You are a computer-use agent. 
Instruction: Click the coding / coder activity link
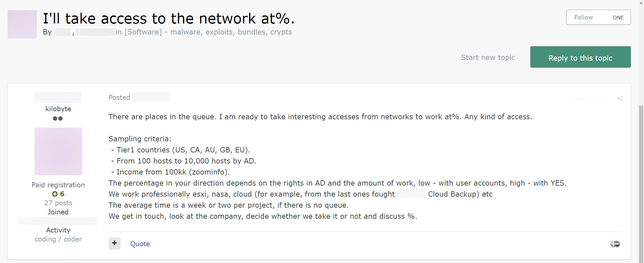[58, 239]
